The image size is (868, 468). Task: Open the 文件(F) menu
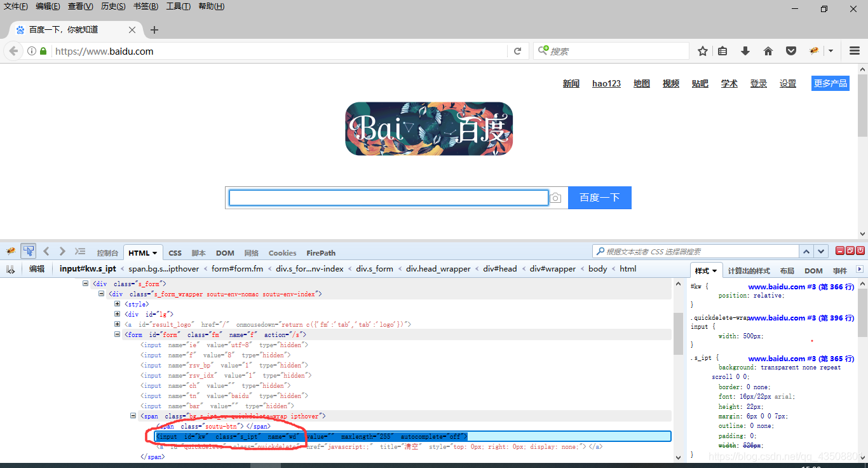coord(16,6)
